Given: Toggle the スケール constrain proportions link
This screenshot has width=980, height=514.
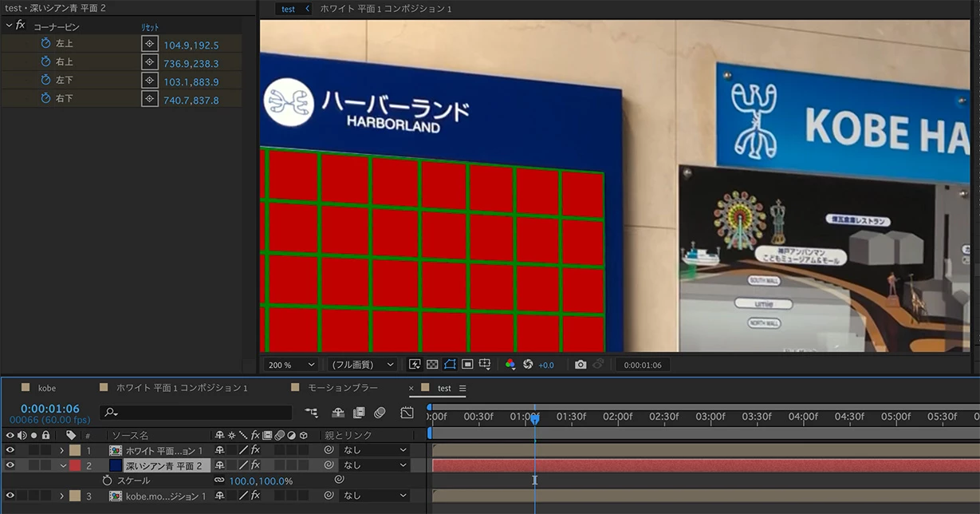Looking at the screenshot, I should tap(219, 480).
